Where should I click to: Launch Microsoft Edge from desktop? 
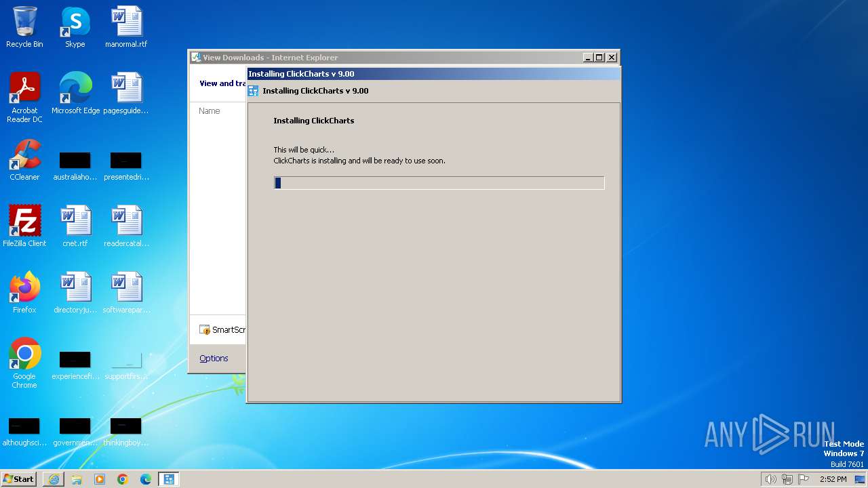(75, 94)
